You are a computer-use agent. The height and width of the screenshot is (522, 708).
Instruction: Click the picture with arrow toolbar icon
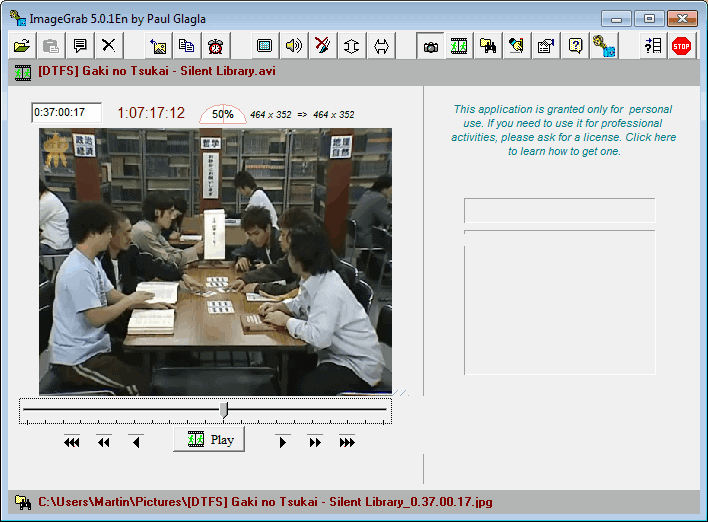coord(158,46)
